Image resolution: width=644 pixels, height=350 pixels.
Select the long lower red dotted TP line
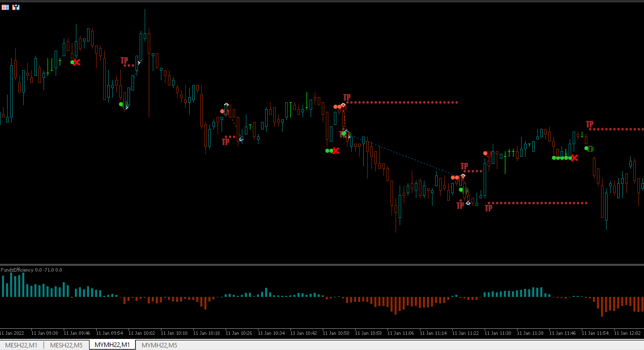click(537, 203)
